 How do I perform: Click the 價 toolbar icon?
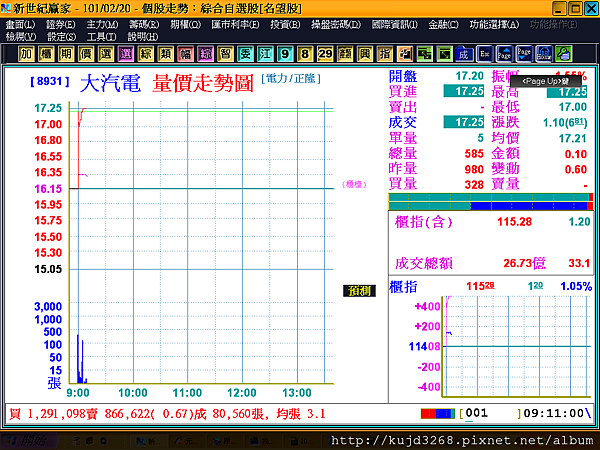coord(86,54)
